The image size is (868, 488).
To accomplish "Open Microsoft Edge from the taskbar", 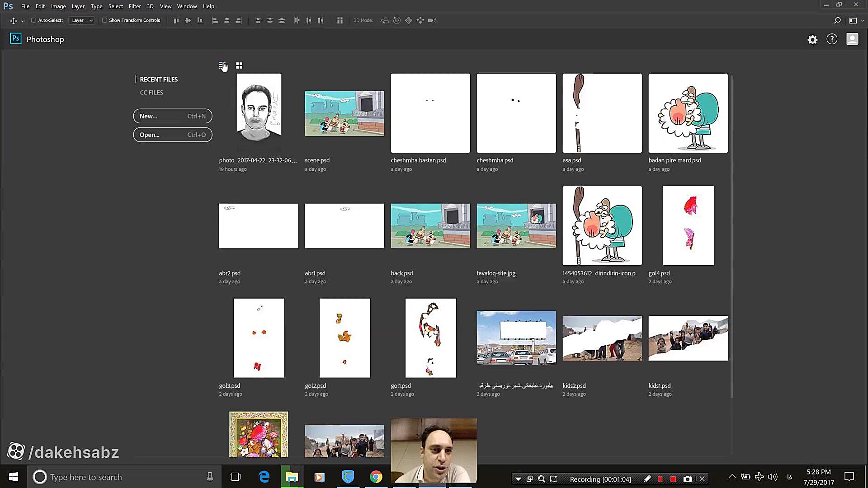I will pos(264,477).
